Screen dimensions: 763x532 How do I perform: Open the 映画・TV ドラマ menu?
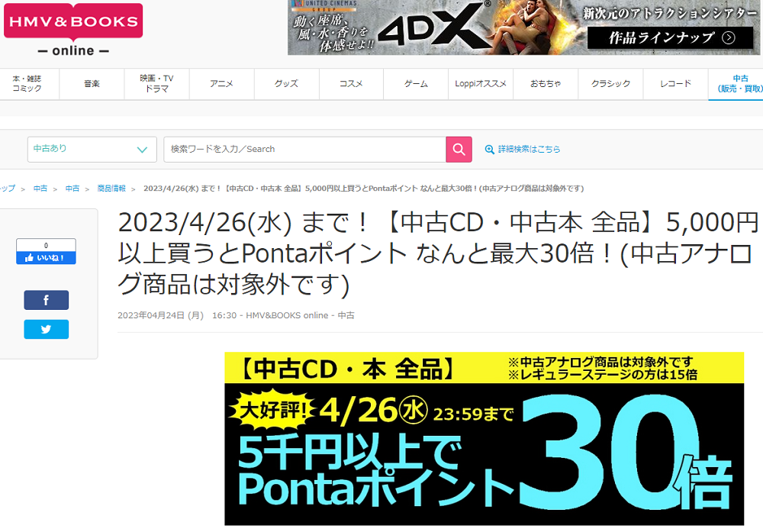pos(156,84)
